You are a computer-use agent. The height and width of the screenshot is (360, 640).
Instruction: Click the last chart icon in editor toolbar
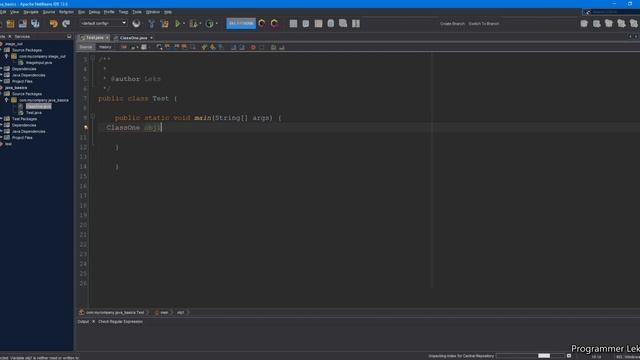coord(282,47)
